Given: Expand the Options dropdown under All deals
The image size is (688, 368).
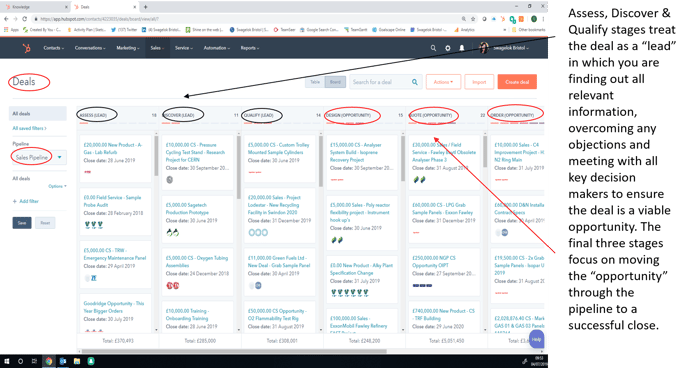Looking at the screenshot, I should 57,186.
